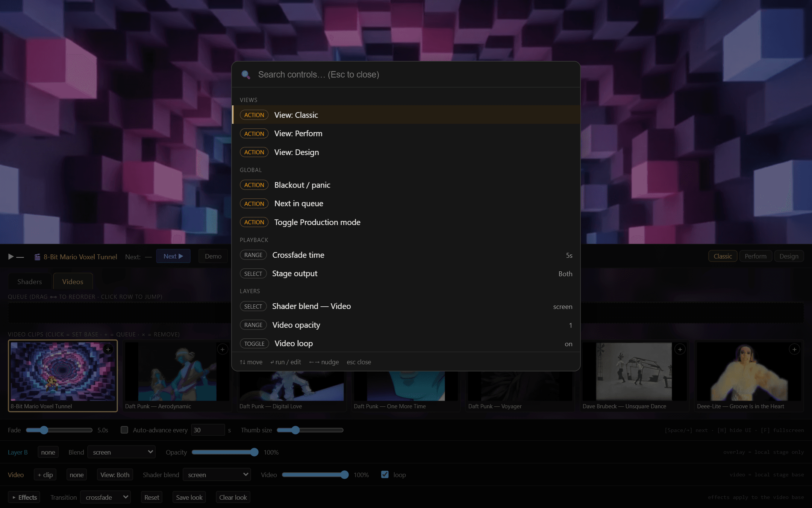The height and width of the screenshot is (508, 812).
Task: Open Shader blend — Video select row
Action: (x=406, y=306)
